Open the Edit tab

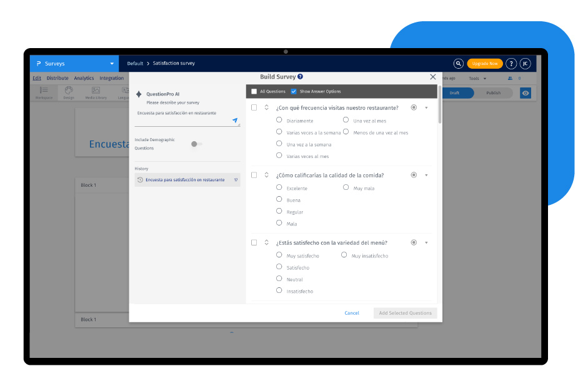[37, 78]
